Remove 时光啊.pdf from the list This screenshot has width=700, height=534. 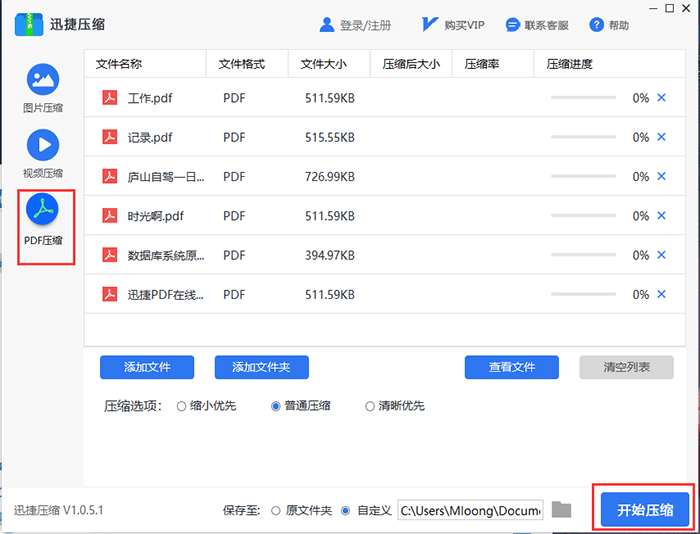tap(662, 216)
